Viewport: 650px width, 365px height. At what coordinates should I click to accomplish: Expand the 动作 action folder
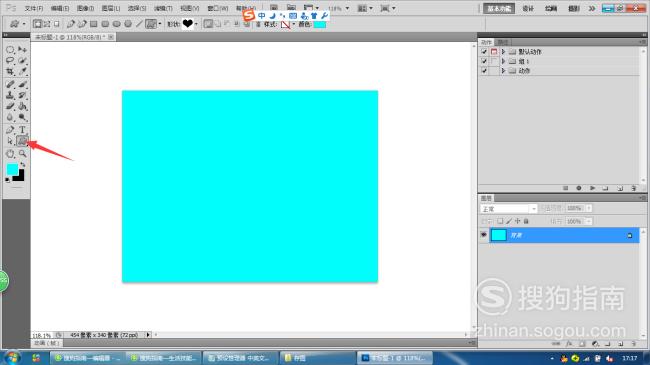503,71
